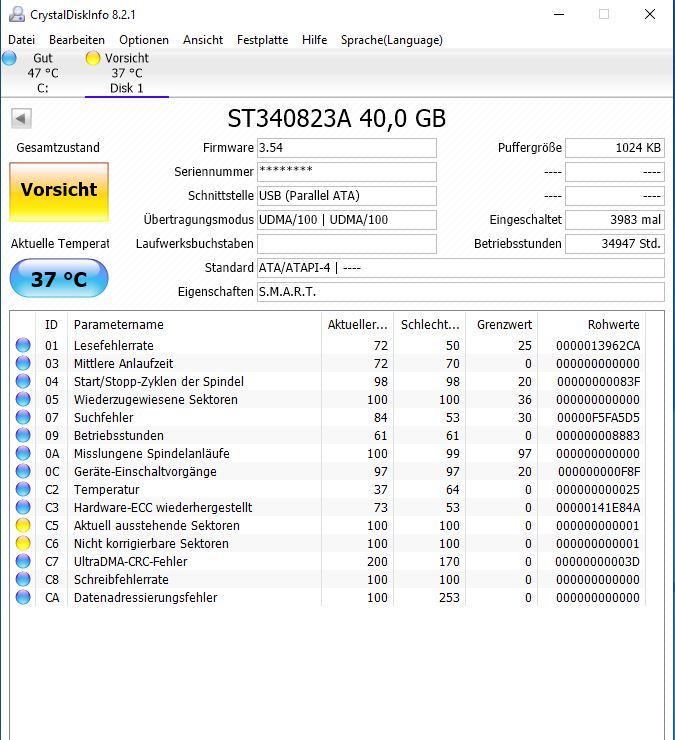Click blue status orb for Suchfehler

tap(23, 417)
